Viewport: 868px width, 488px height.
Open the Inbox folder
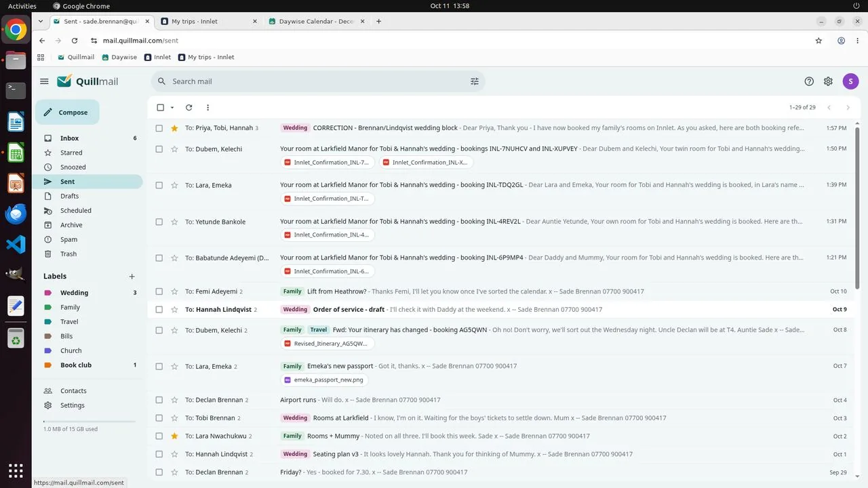[88, 138]
